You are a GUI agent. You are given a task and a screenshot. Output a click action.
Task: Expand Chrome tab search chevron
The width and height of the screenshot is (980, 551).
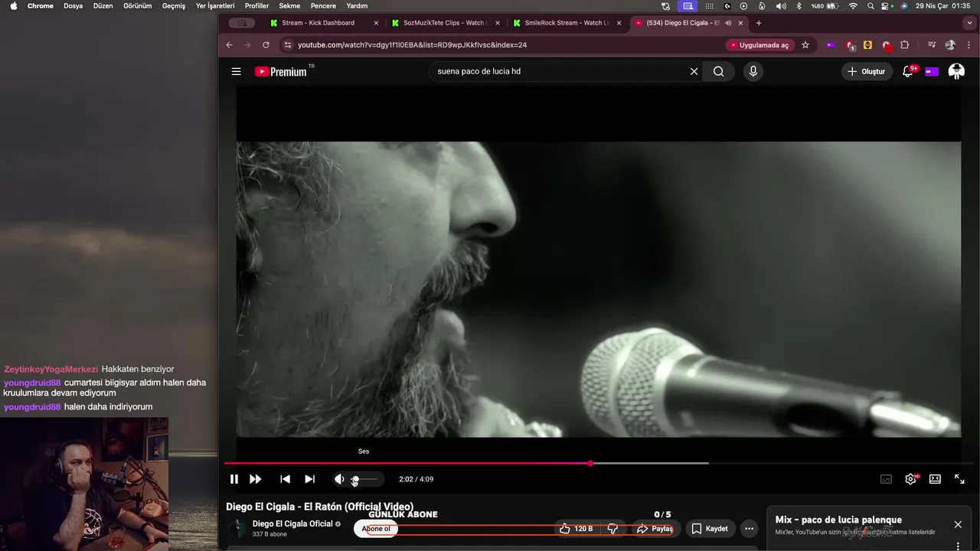coord(969,23)
